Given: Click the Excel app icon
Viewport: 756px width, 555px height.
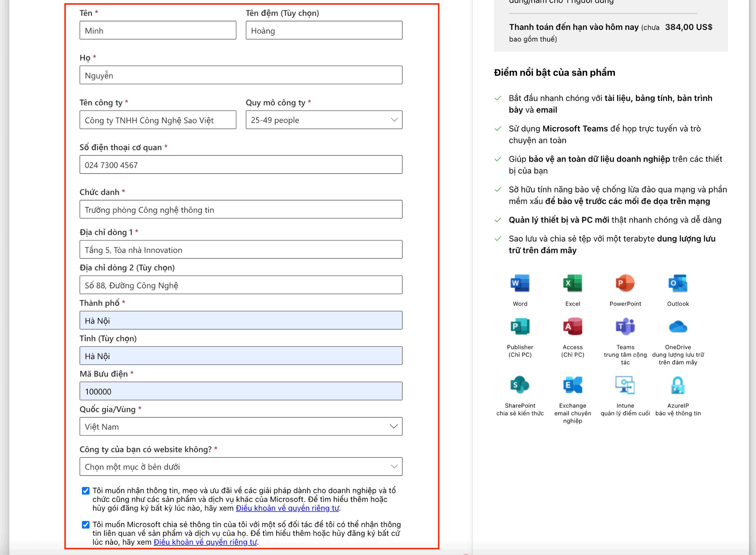Looking at the screenshot, I should click(x=573, y=283).
